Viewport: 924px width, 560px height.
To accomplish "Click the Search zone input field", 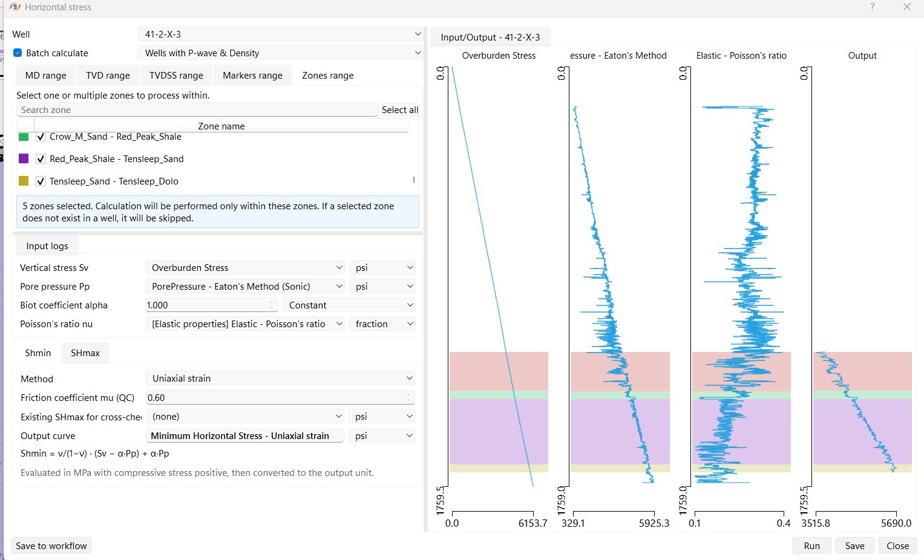I will [x=197, y=110].
